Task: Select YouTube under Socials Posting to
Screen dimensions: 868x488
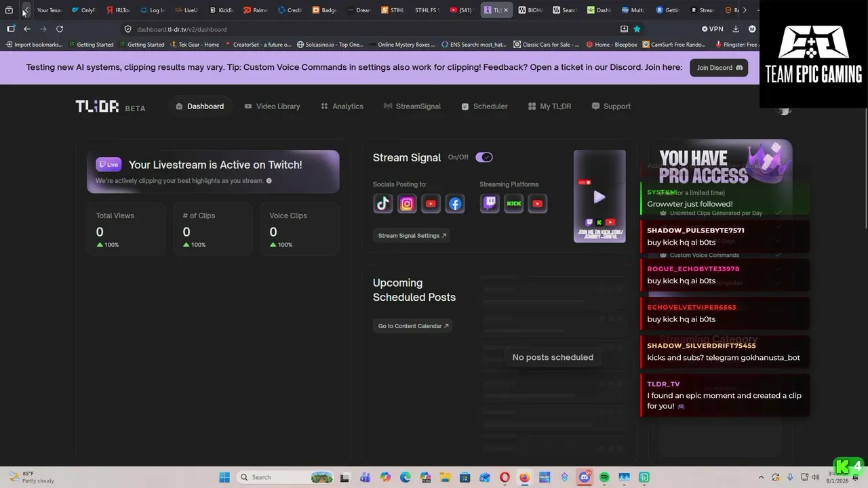Action: (431, 203)
